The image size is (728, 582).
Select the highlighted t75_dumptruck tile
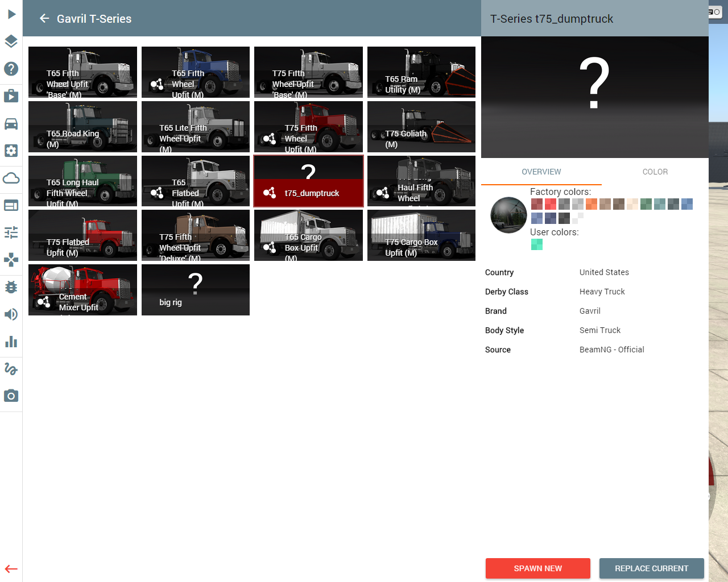308,181
